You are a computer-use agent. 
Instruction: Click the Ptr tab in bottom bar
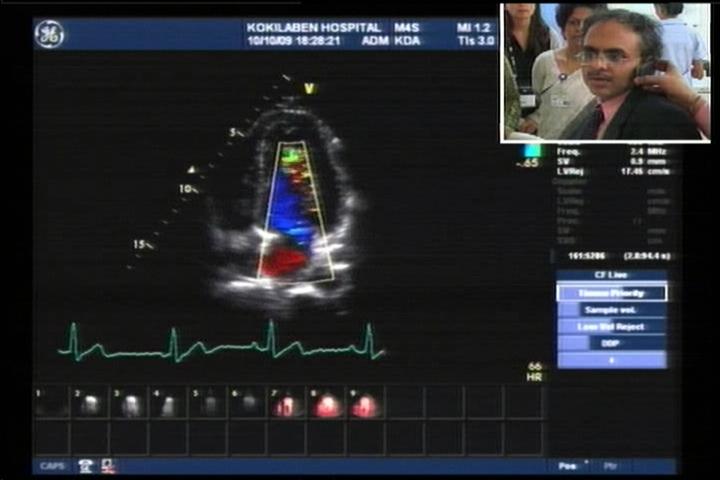611,466
